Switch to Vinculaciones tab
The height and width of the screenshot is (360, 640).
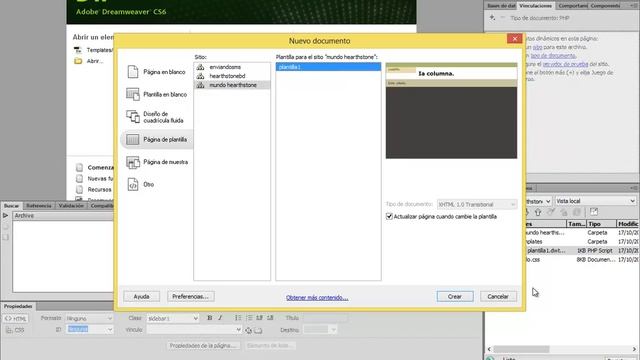536,6
